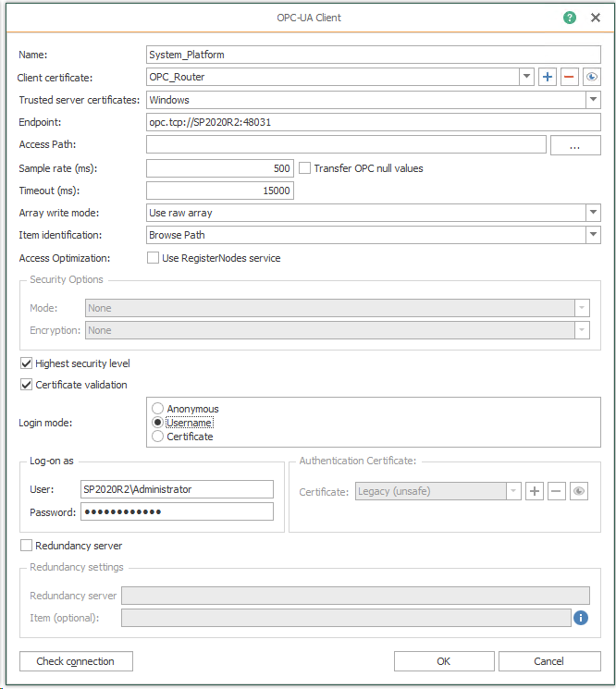Remove authentication certificate with minus icon
The height and width of the screenshot is (689, 616).
(556, 491)
